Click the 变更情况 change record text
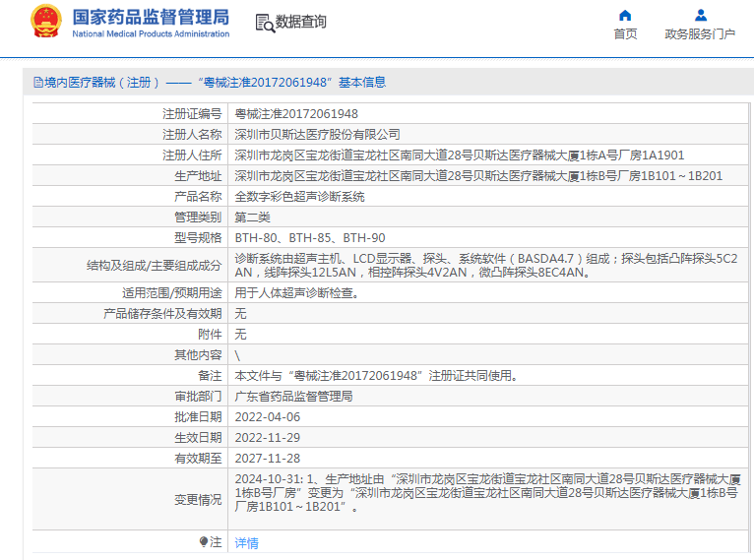 tap(487, 493)
